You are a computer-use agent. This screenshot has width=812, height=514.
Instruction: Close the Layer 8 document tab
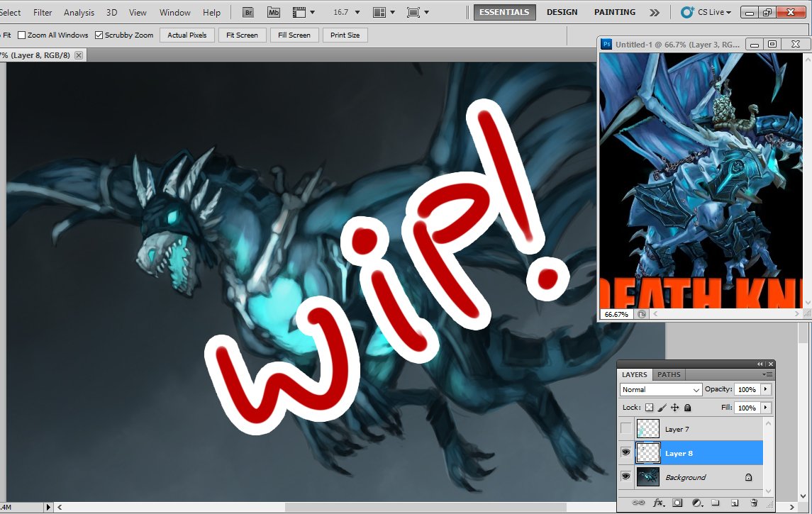pos(79,55)
